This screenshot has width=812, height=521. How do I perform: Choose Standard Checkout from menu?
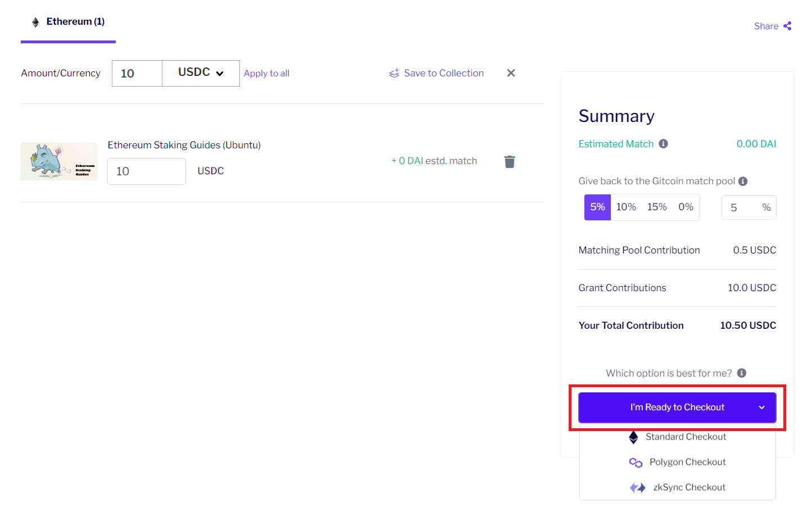click(x=678, y=437)
